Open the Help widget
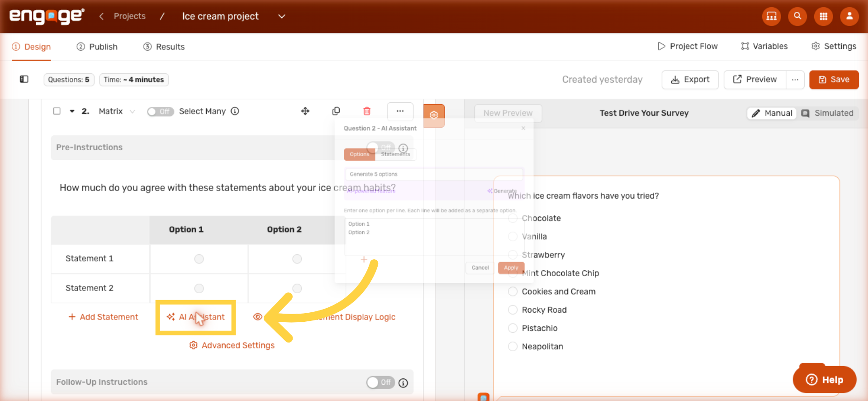Viewport: 868px width, 401px height. click(x=824, y=379)
